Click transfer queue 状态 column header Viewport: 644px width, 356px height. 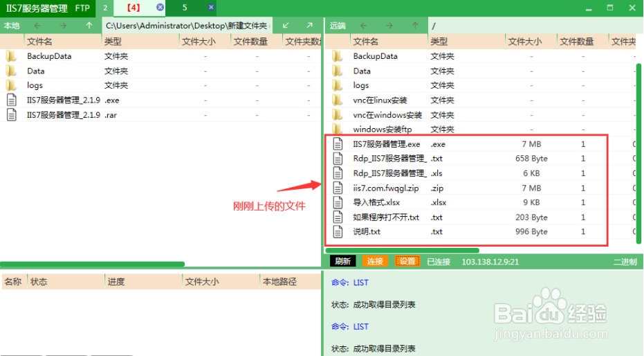66,282
